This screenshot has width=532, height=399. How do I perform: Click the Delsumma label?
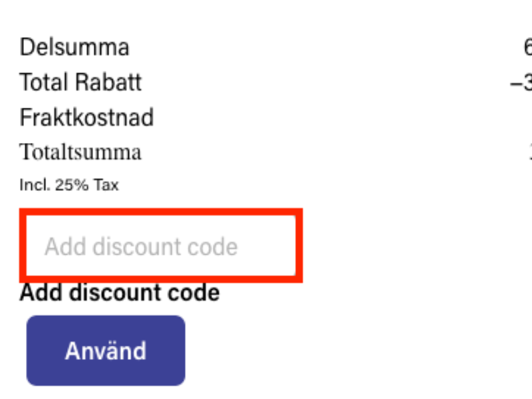[x=74, y=47]
